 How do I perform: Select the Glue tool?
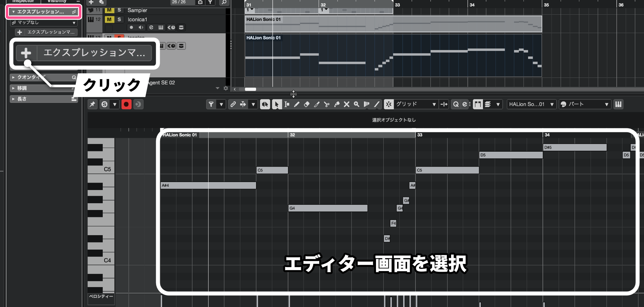click(337, 104)
